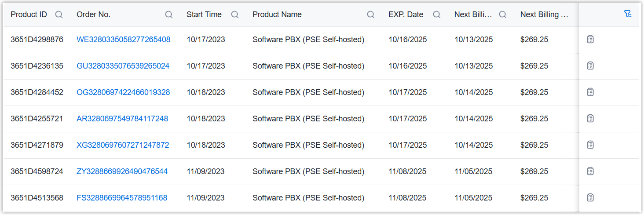This screenshot has width=644, height=215.
Task: Open the details icon for product 3651D4598724
Action: coord(590,171)
